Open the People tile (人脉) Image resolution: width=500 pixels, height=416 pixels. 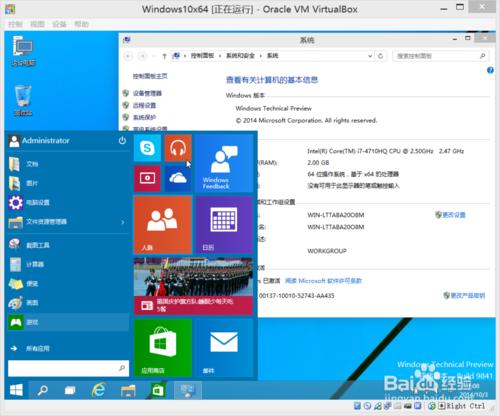[x=163, y=225]
